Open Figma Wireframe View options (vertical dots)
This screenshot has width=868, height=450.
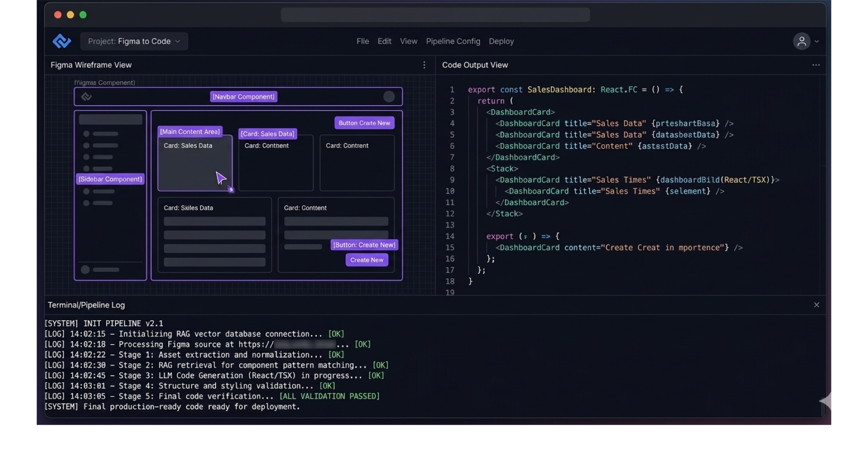pyautogui.click(x=424, y=65)
